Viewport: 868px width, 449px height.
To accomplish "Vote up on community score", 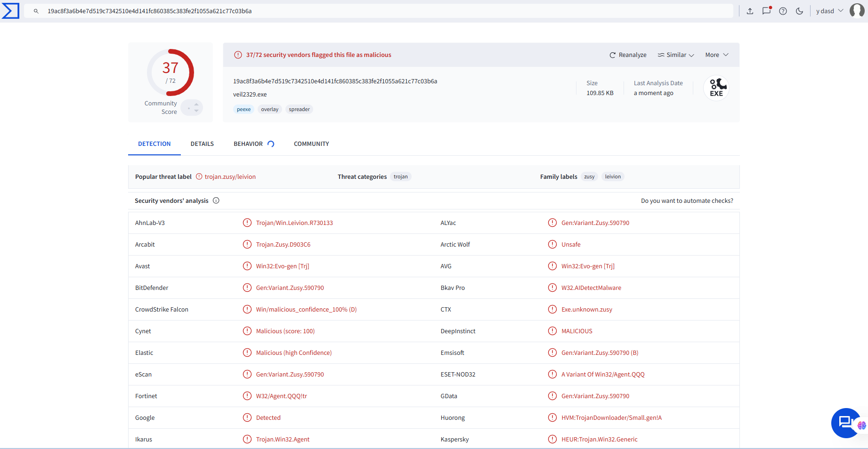I will pos(196,104).
